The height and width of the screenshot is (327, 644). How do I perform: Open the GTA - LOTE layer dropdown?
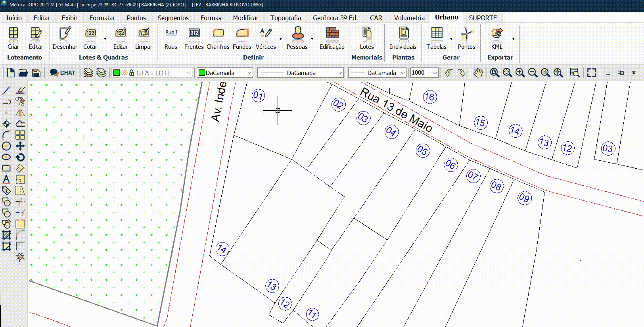(x=188, y=73)
